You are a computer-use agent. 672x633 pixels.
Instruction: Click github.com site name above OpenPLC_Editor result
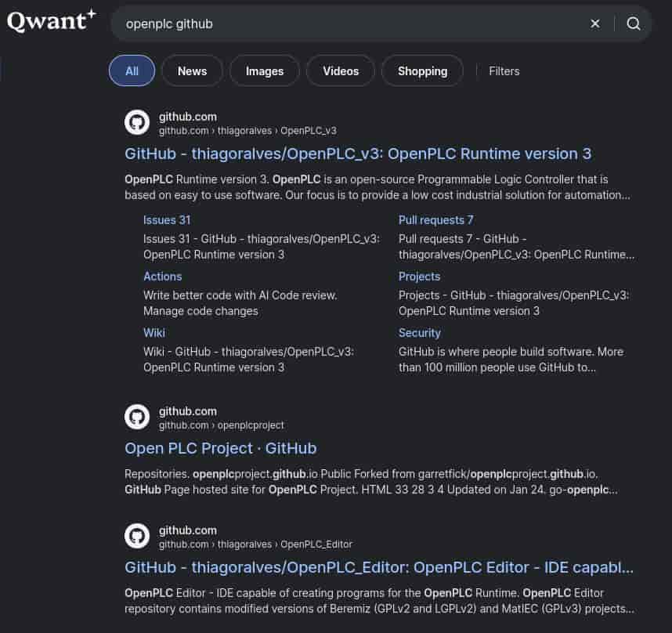coord(188,530)
